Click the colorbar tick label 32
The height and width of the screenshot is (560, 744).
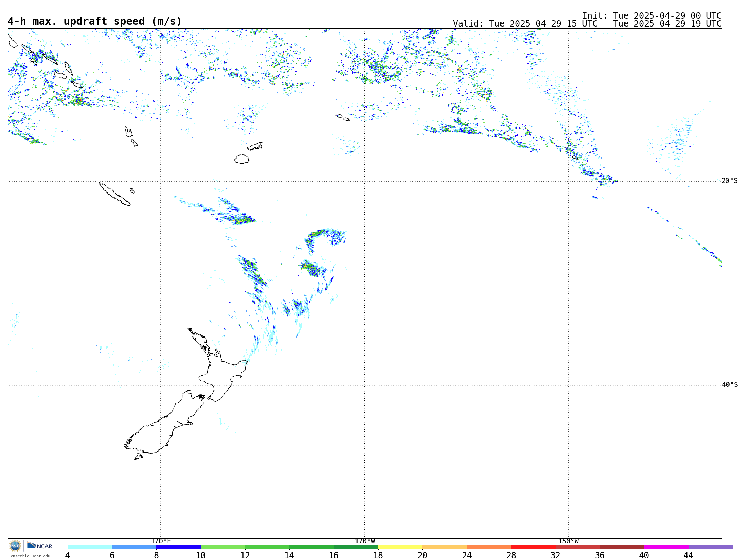click(x=556, y=556)
